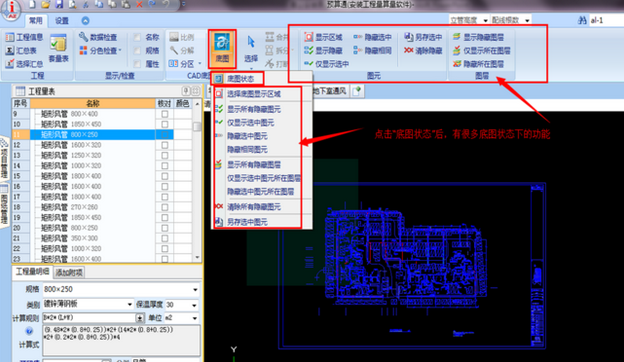The image size is (624, 362).
Task: Click the search field containing al-1
Action: (606, 20)
